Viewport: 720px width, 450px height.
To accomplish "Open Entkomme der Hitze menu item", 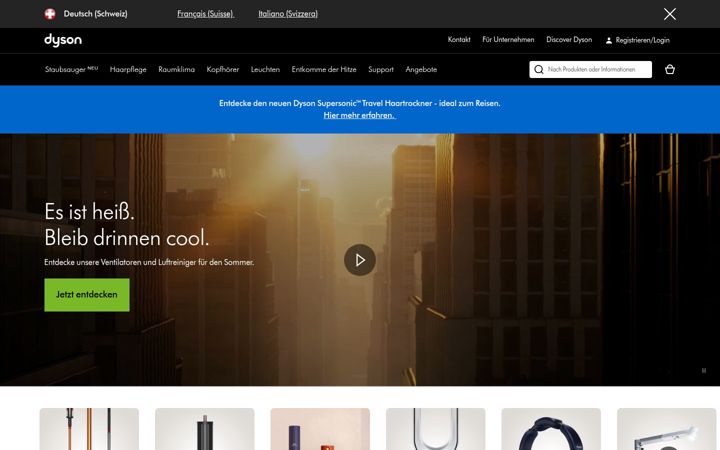I will click(324, 69).
